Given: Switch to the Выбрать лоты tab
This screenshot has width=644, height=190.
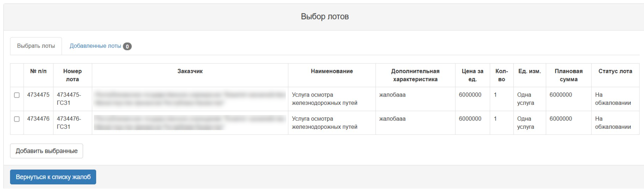Looking at the screenshot, I should 36,46.
